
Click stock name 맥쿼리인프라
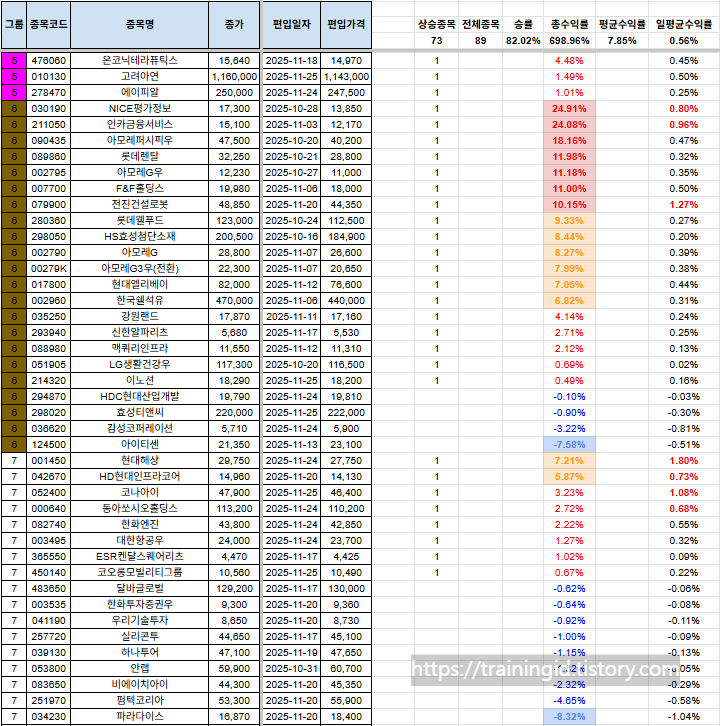139,349
